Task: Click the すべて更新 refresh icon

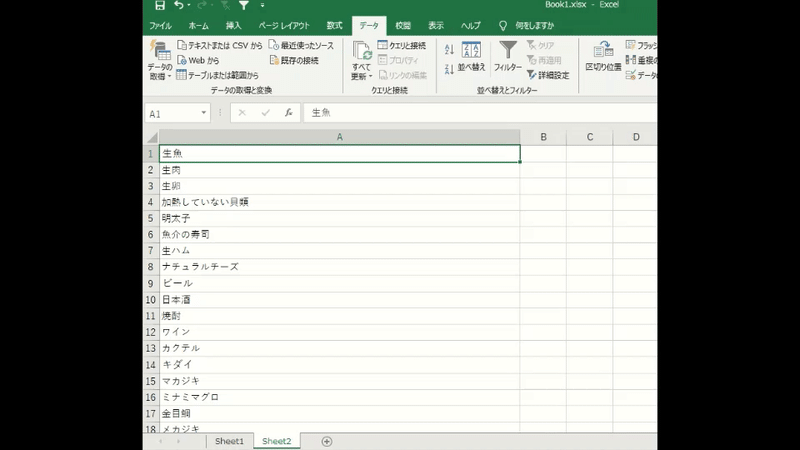Action: (x=362, y=51)
